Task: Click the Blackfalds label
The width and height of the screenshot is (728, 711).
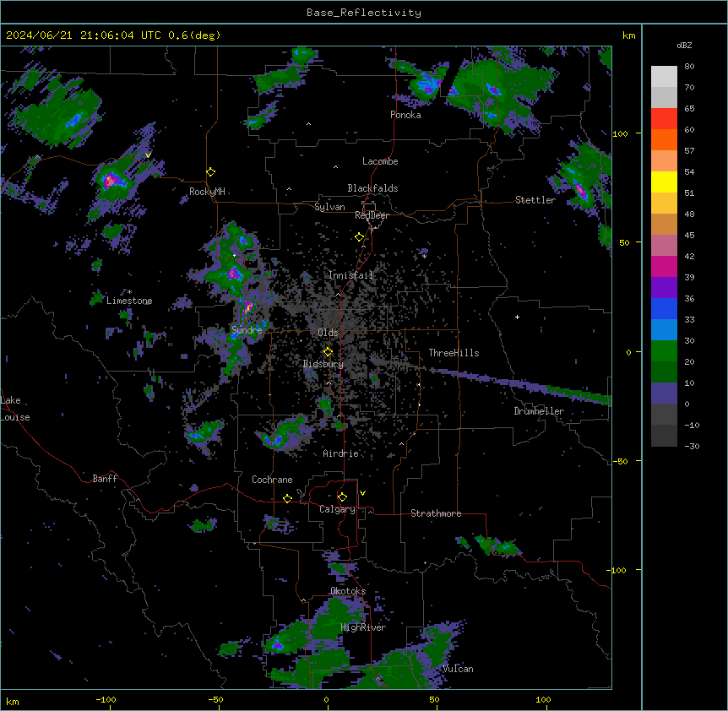Action: coord(372,188)
